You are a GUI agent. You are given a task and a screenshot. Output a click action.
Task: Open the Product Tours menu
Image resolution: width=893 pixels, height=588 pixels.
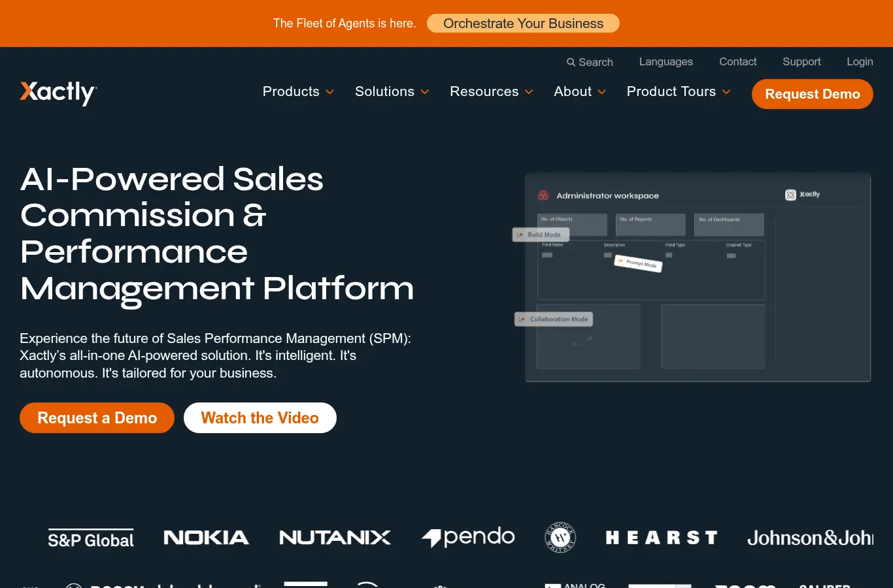(x=671, y=91)
